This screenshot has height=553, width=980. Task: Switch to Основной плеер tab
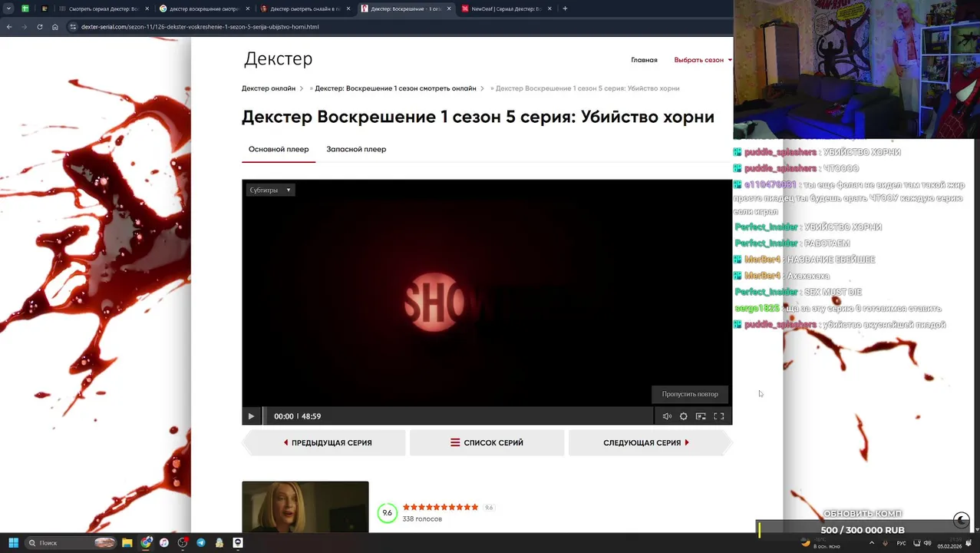[x=279, y=149]
